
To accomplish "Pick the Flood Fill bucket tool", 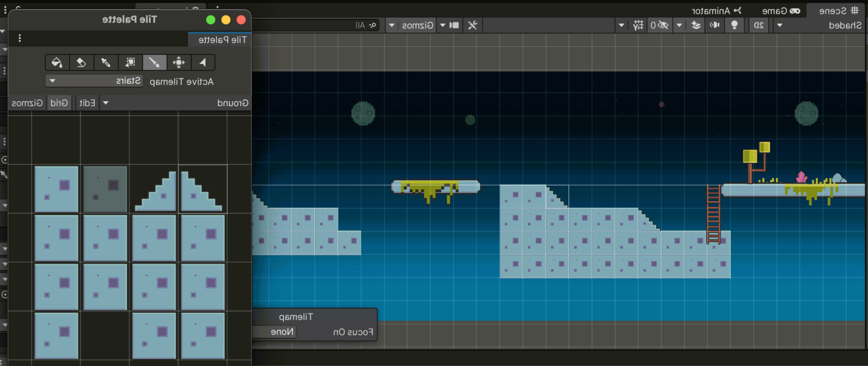I will (x=57, y=62).
